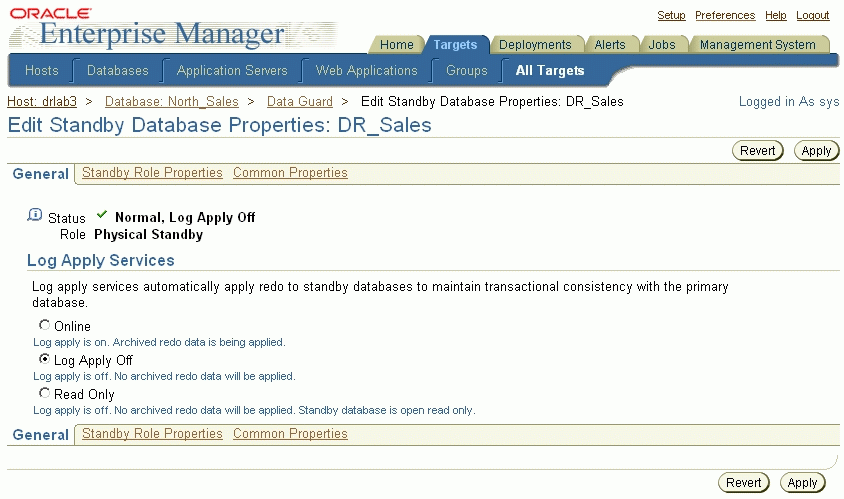Open the Management System tab

pyautogui.click(x=757, y=45)
